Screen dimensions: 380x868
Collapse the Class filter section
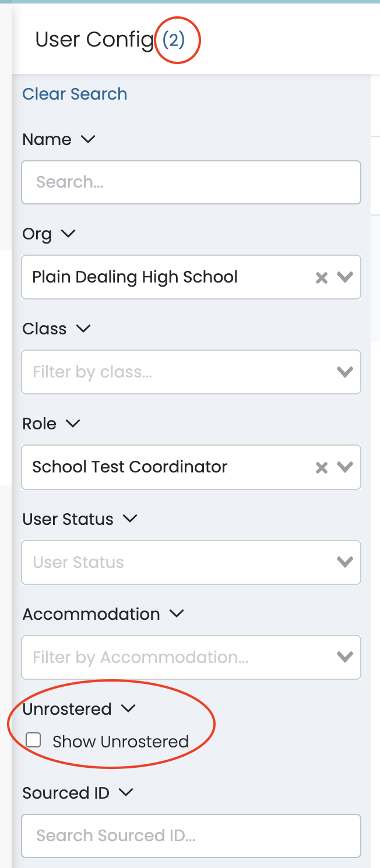click(84, 329)
